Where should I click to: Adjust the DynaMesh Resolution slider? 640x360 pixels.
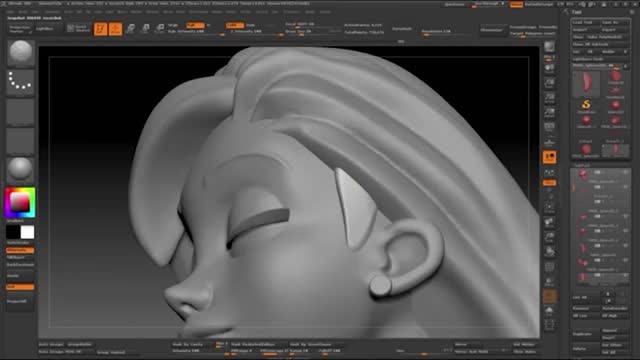pyautogui.click(x=445, y=31)
